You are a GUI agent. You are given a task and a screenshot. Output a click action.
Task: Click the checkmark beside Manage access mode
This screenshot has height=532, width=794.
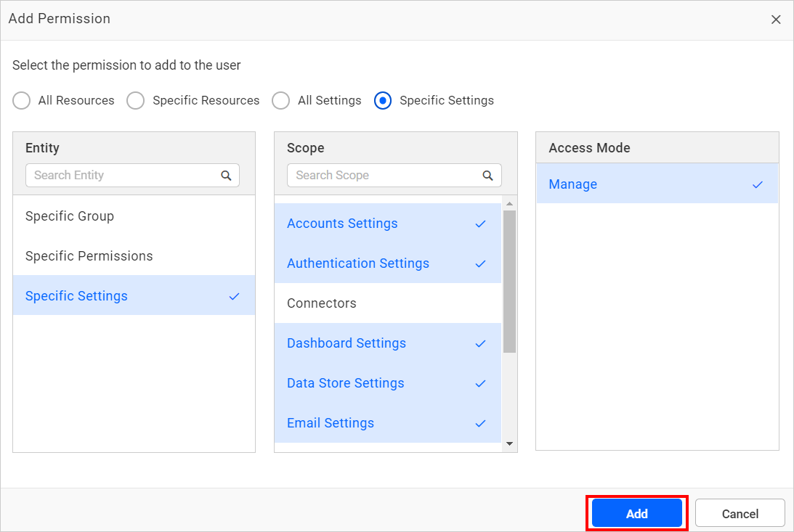[758, 184]
